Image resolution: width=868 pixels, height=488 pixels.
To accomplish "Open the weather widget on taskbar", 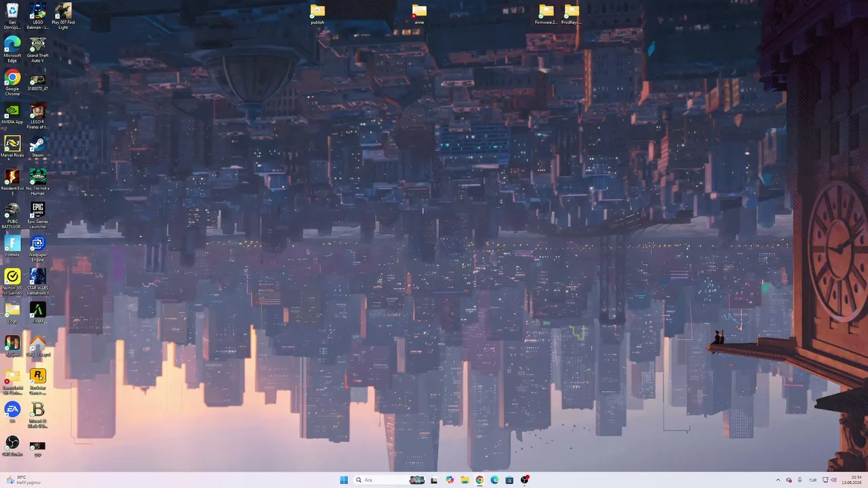I will pyautogui.click(x=24, y=480).
